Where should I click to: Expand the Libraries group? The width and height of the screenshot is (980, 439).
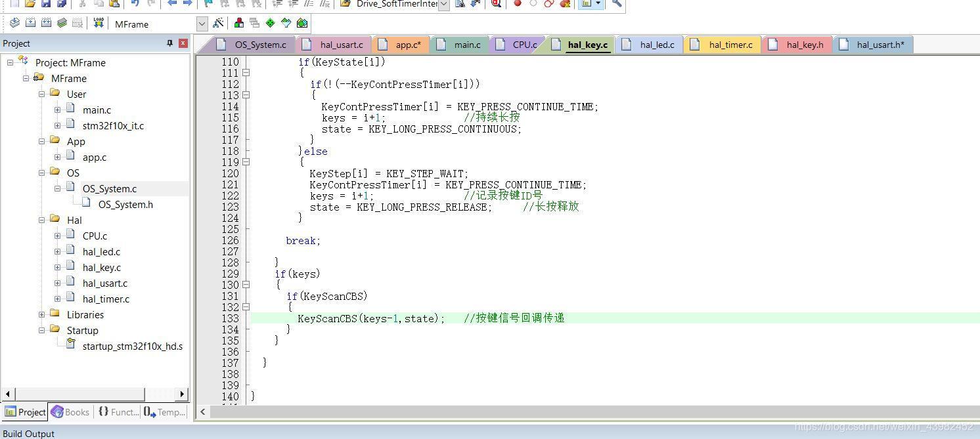[41, 314]
